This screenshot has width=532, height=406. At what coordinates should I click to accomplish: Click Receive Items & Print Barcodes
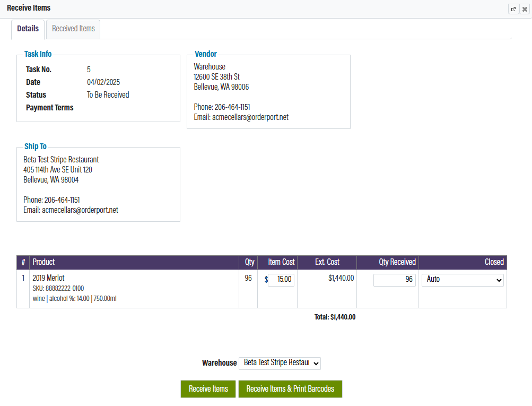pos(290,389)
